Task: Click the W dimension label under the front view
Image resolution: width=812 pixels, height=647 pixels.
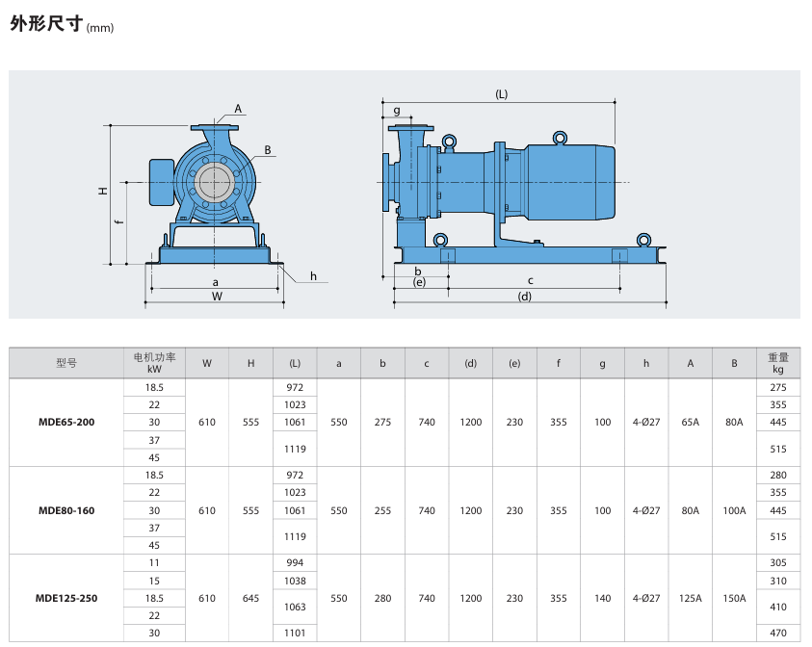Action: click(217, 297)
